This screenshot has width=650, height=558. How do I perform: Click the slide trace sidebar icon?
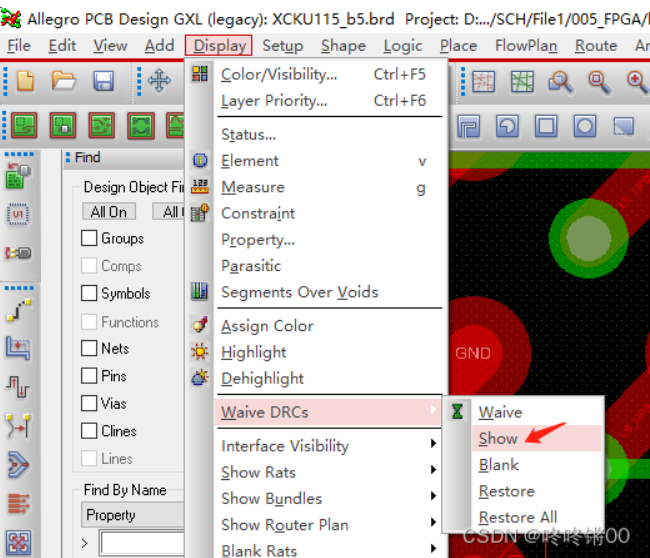(x=18, y=348)
